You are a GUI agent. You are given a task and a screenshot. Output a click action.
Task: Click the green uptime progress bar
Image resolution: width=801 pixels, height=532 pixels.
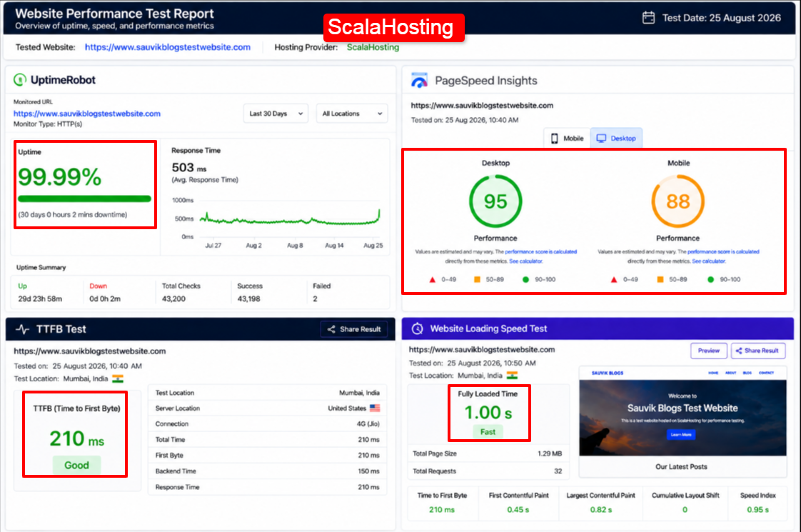84,199
